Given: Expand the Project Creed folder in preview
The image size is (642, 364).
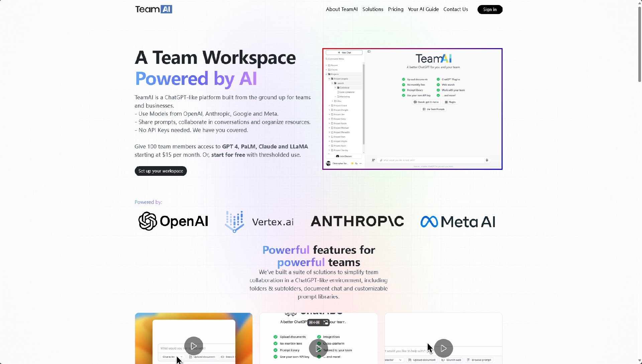Looking at the screenshot, I should click(x=329, y=106).
